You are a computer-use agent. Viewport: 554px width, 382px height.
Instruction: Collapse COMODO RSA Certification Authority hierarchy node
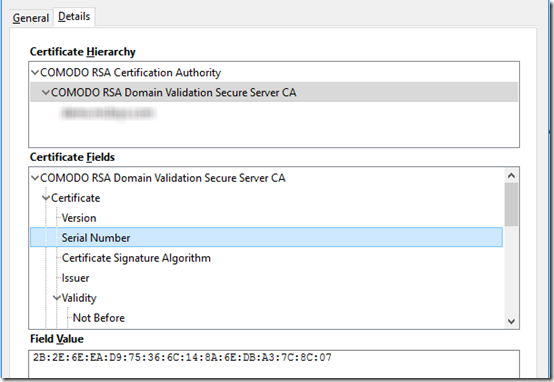point(35,73)
